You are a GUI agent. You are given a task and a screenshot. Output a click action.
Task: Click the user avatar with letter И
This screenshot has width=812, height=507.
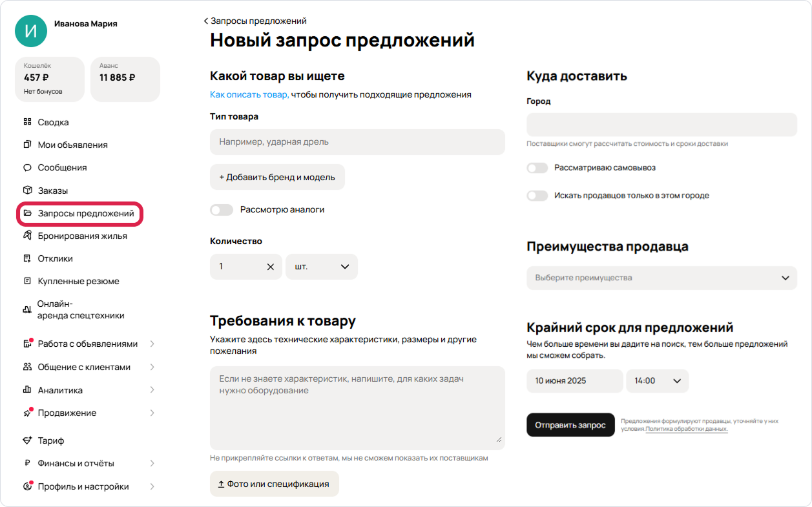[x=31, y=31]
